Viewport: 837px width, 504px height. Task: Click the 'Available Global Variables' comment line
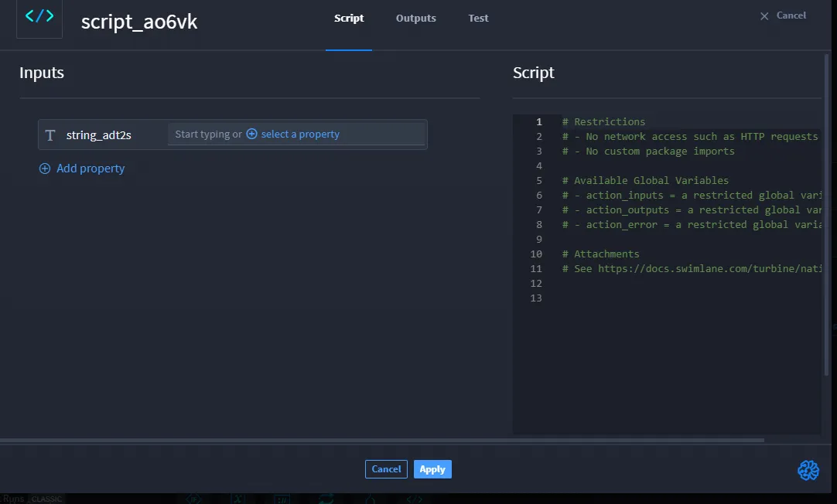click(x=645, y=180)
